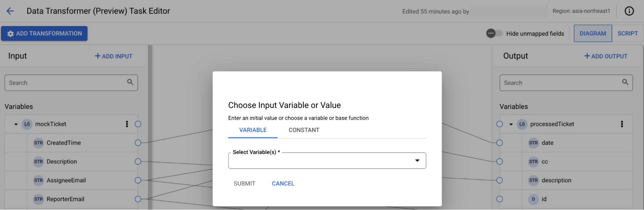Collapse the mockTicket variable tree
Image resolution: width=644 pixels, height=210 pixels.
click(16, 124)
